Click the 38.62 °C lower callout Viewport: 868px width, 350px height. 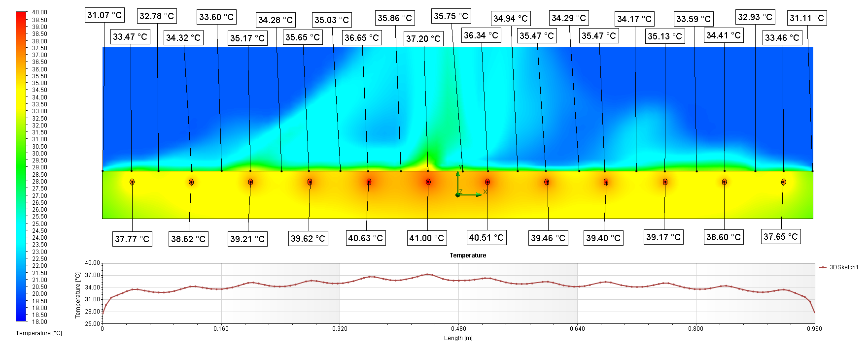[x=188, y=239]
